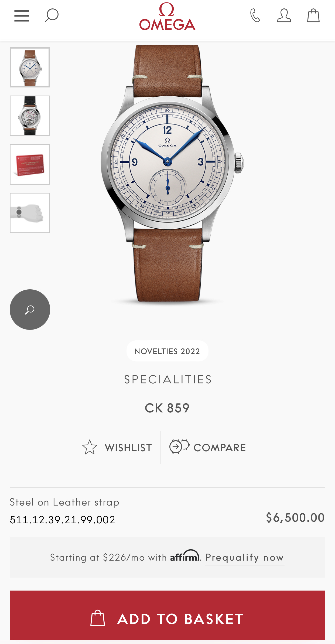Add CK 859 to Compare

coord(207,447)
